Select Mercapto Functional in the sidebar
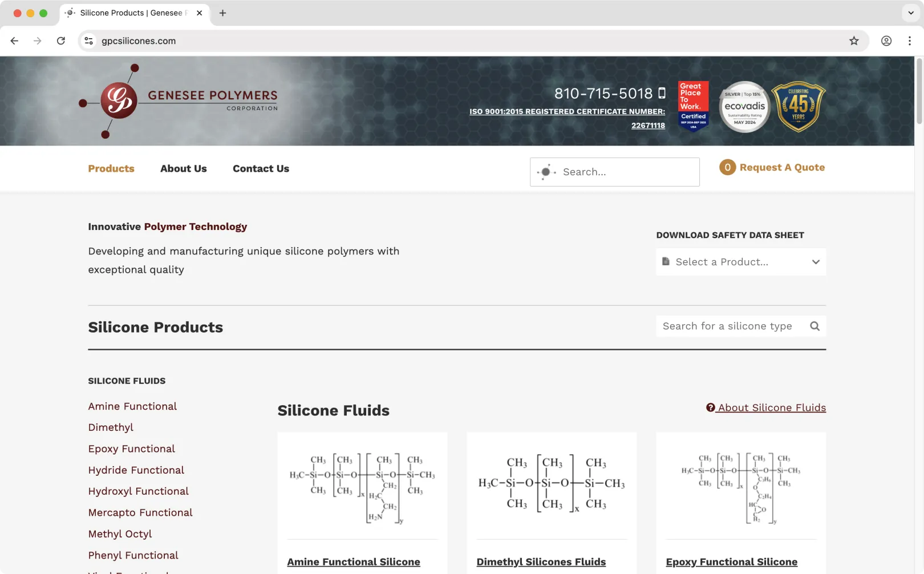Viewport: 924px width, 574px height. (x=140, y=512)
